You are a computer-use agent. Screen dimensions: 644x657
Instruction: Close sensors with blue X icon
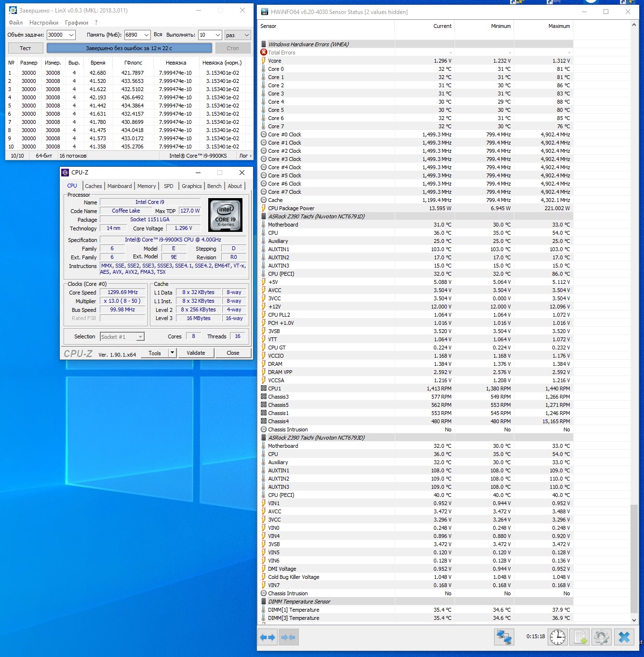click(624, 637)
